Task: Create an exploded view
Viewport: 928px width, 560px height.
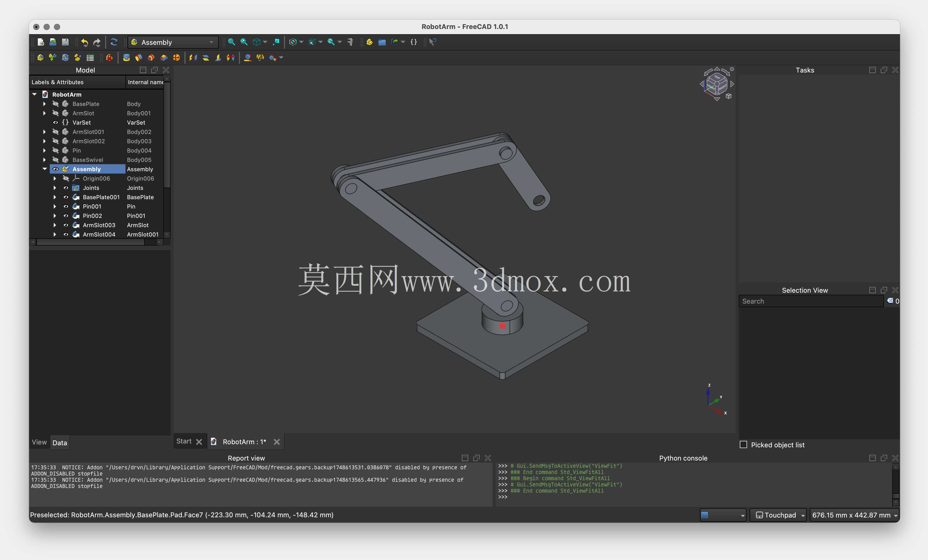Action: (78, 58)
